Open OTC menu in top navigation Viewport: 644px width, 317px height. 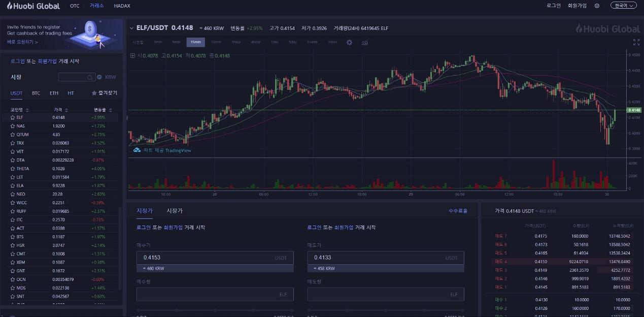point(75,6)
